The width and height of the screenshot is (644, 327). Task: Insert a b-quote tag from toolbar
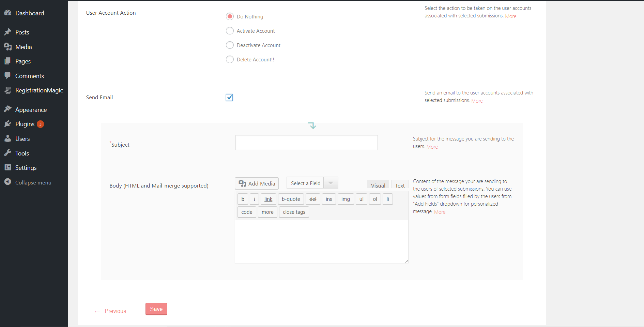coord(291,199)
